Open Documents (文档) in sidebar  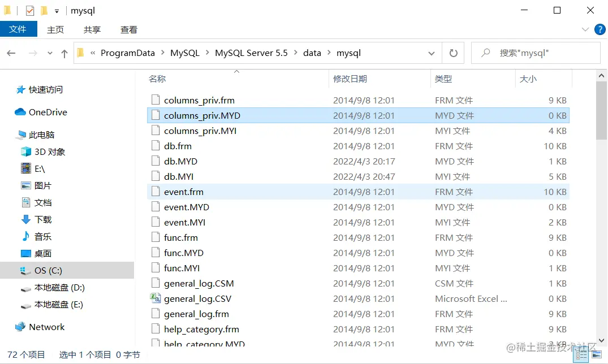[42, 202]
